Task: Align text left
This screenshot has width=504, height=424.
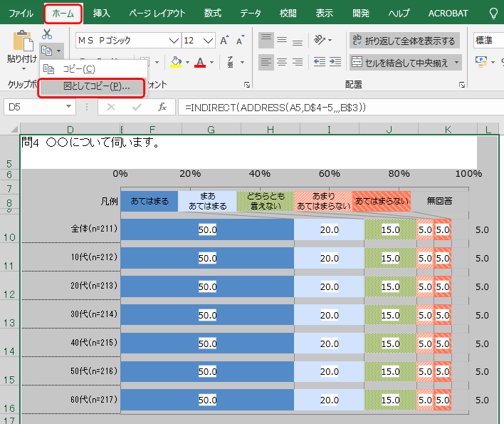Action: click(x=266, y=62)
